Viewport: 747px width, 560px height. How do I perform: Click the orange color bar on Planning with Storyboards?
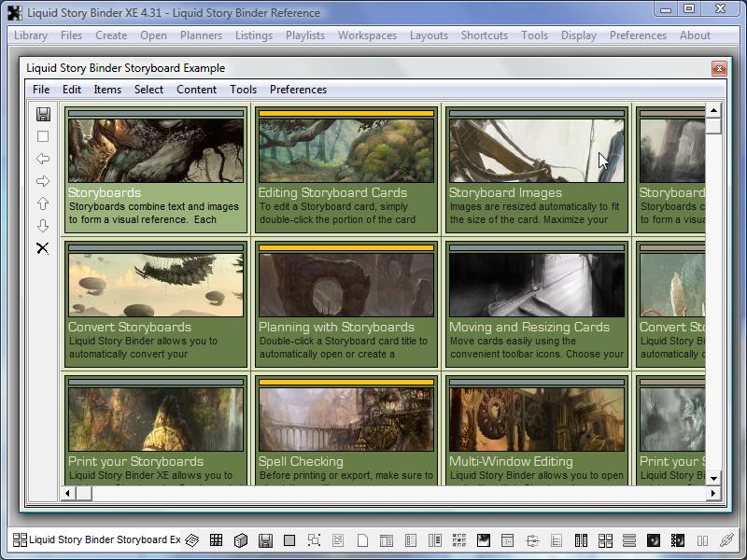pos(345,248)
